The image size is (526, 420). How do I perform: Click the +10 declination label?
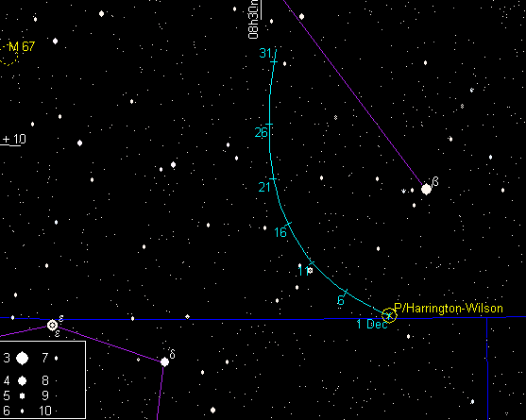(x=14, y=139)
